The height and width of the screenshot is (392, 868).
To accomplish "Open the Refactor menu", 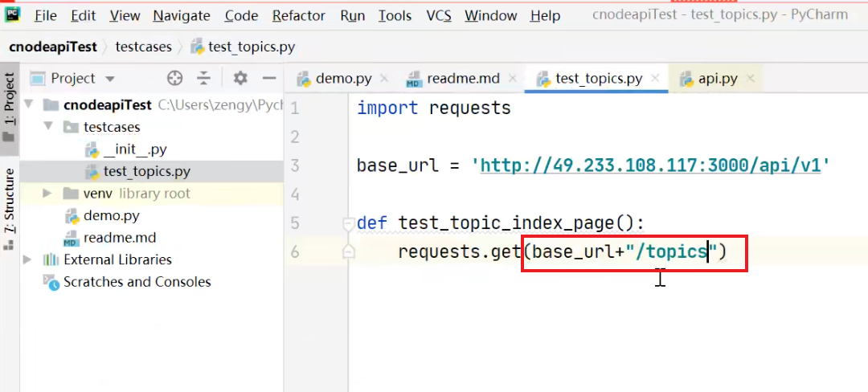I will 298,15.
